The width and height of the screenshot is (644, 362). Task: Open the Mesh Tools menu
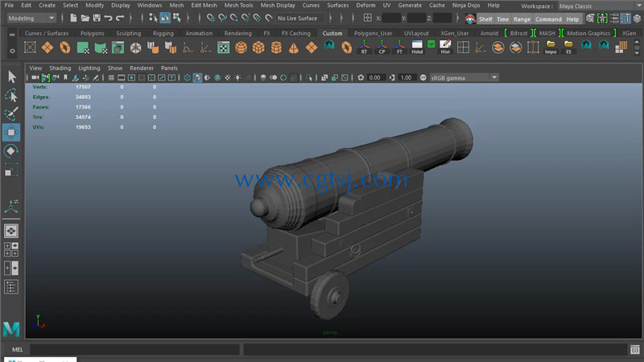tap(238, 6)
